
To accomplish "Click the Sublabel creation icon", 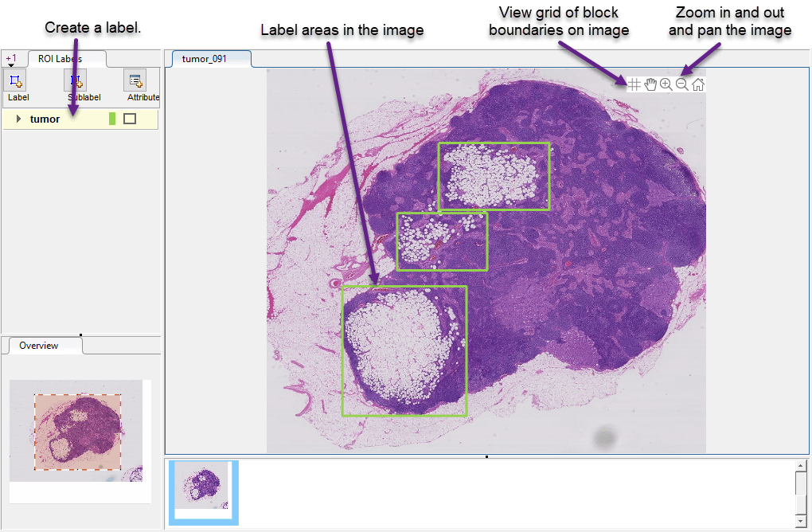I will (75, 82).
